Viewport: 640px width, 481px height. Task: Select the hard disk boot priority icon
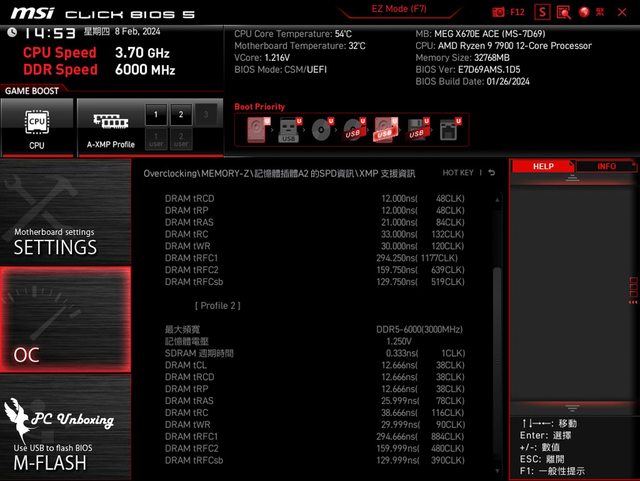(256, 129)
